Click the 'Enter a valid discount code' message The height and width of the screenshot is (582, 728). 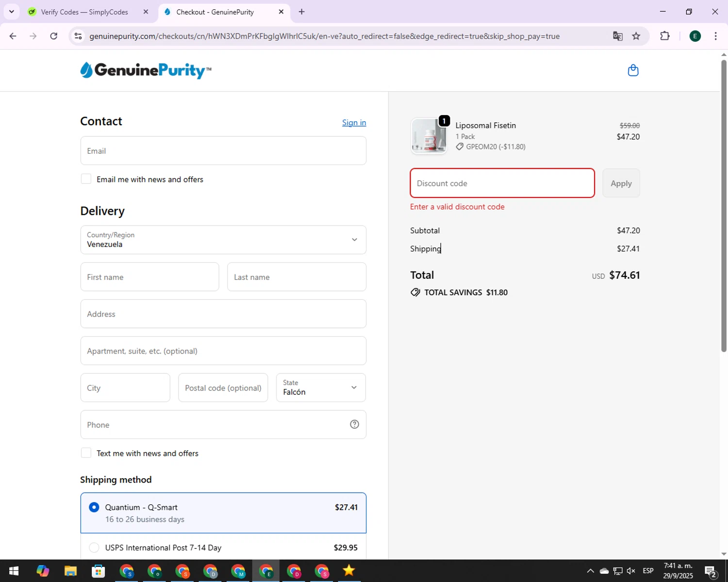pyautogui.click(x=457, y=207)
